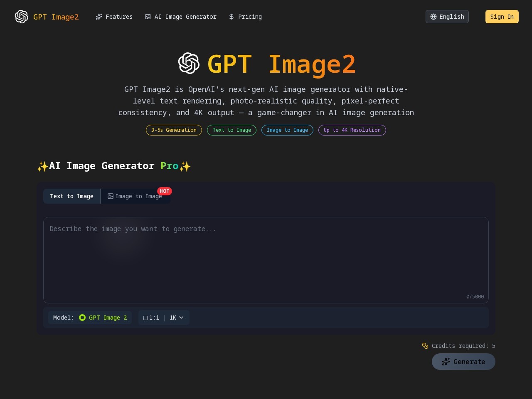This screenshot has height=399, width=532.
Task: Click the GPT Image2 brand name in navbar
Action: click(56, 17)
